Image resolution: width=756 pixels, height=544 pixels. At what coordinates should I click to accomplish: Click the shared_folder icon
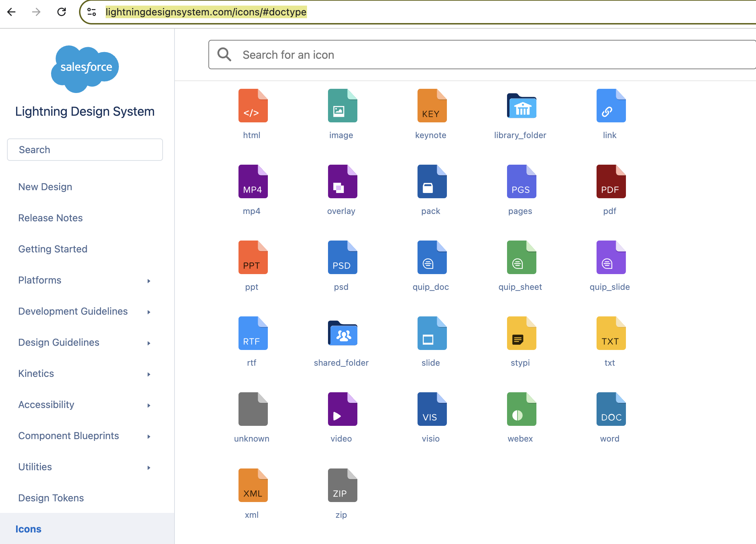pos(342,333)
